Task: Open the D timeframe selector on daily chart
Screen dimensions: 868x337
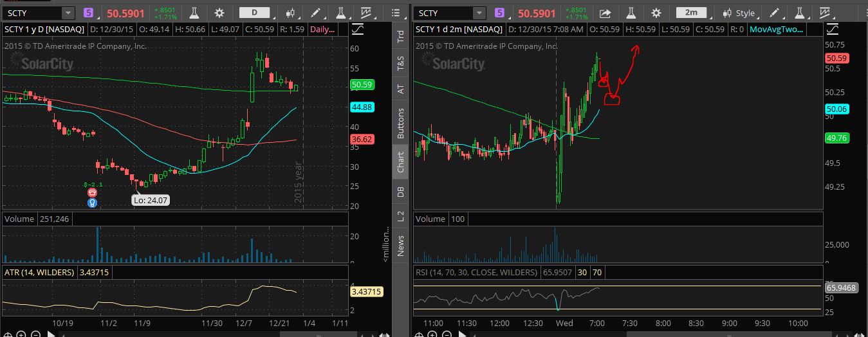Action: (254, 13)
